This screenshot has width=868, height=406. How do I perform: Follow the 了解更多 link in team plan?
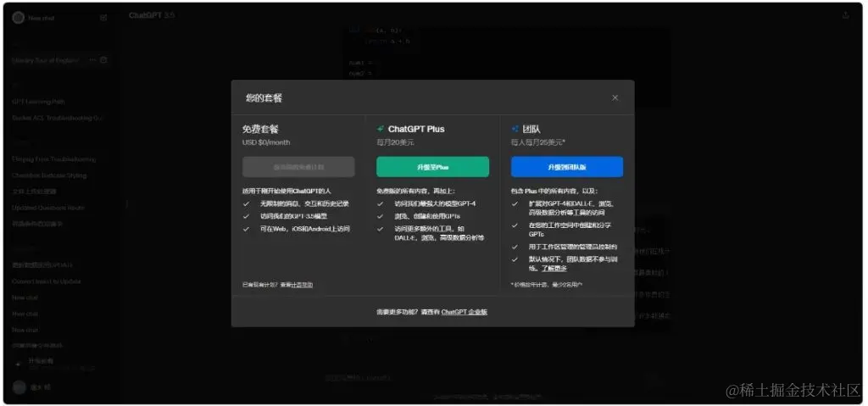tap(554, 268)
